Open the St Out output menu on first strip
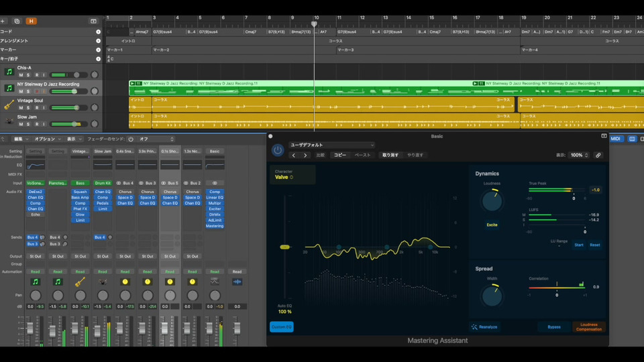 [x=36, y=256]
